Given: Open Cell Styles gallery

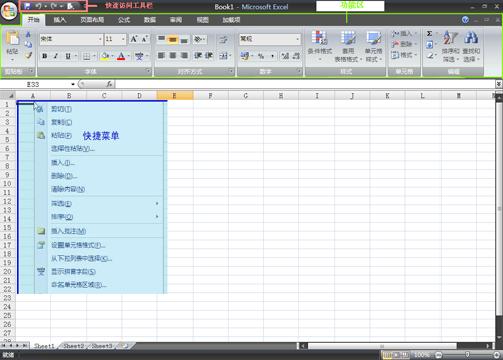Looking at the screenshot, I should (373, 46).
